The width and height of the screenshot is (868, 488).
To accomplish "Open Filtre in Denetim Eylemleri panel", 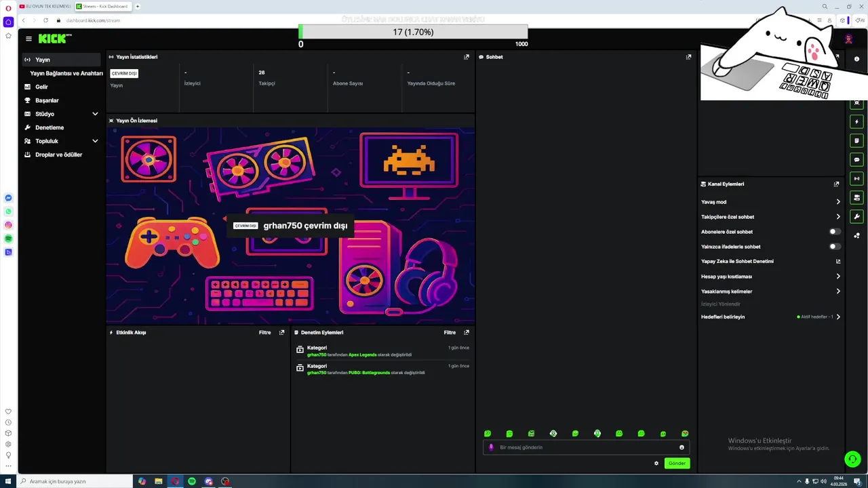I will 450,332.
